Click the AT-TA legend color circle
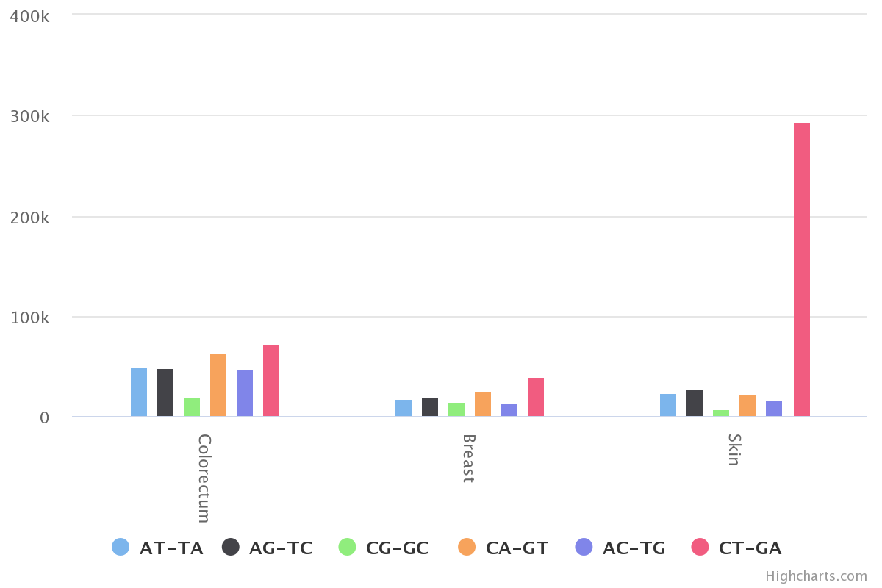Image resolution: width=882 pixels, height=588 pixels. (121, 547)
